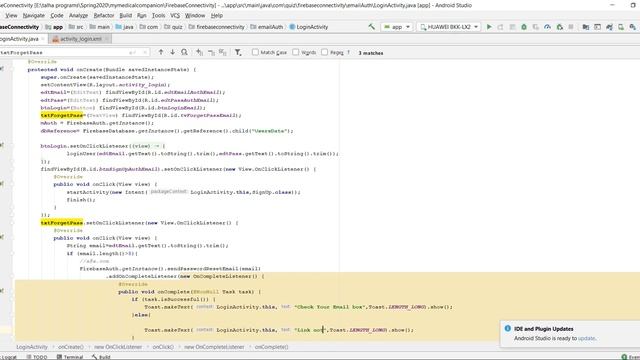Click Attach Debugger to Android Process icon
The image size is (640, 360).
point(559,27)
